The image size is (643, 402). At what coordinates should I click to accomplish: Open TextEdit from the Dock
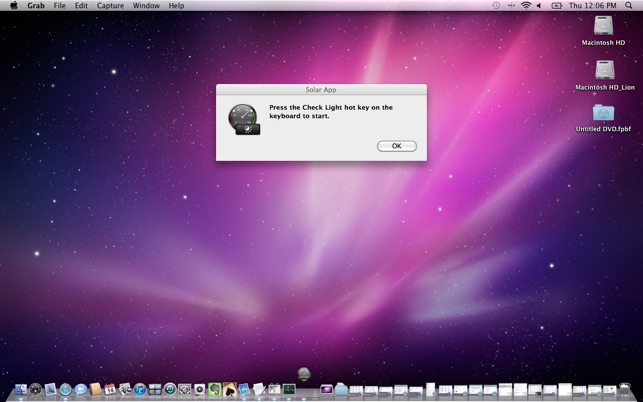coord(259,389)
